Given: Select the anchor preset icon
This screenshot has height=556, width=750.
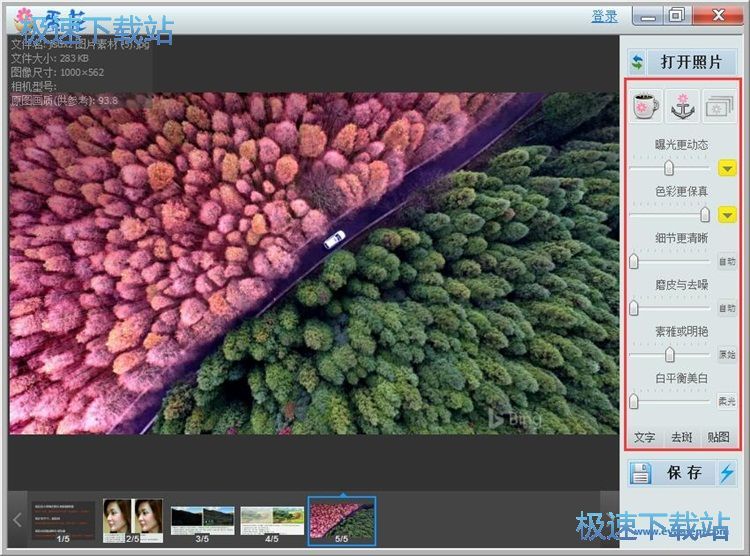Looking at the screenshot, I should coord(682,105).
